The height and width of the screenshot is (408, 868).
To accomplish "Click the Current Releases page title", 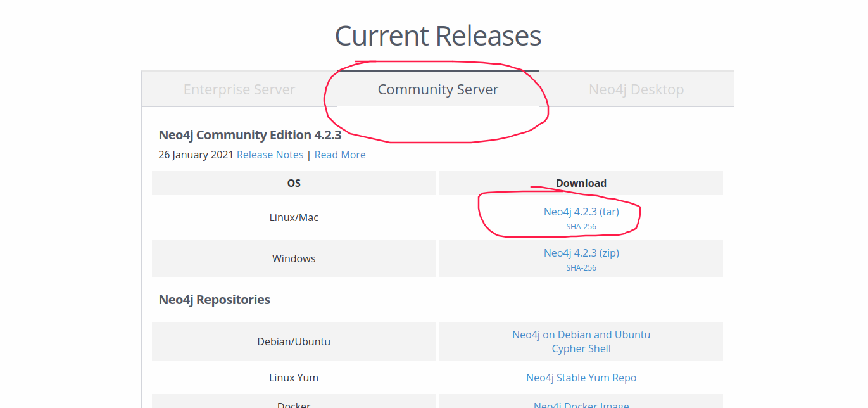I will click(437, 36).
